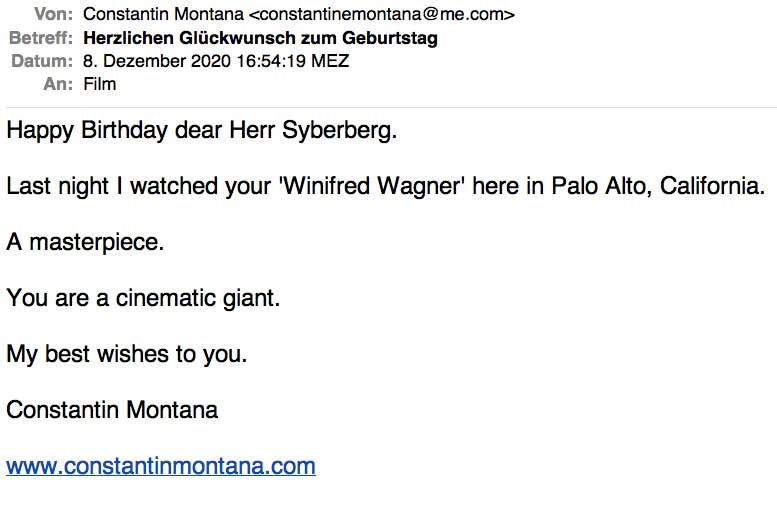Click the subject line Herzlichen Glückwunsch zum Geburtstag

260,38
